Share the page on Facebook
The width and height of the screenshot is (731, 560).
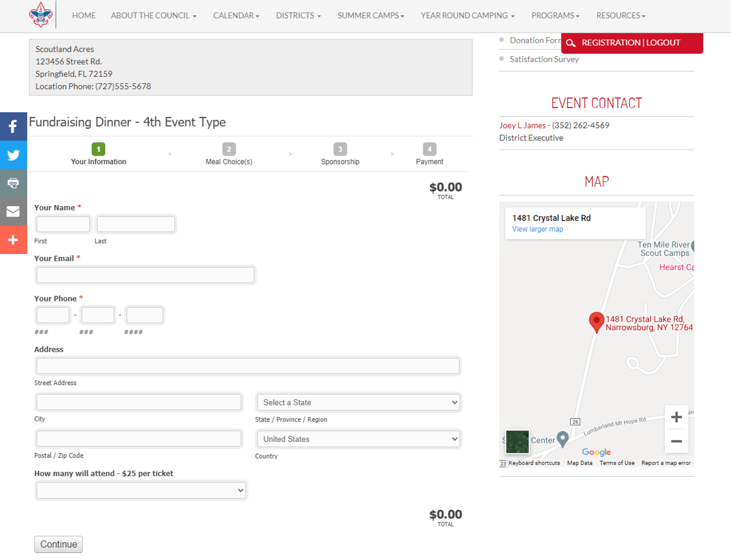coord(13,126)
